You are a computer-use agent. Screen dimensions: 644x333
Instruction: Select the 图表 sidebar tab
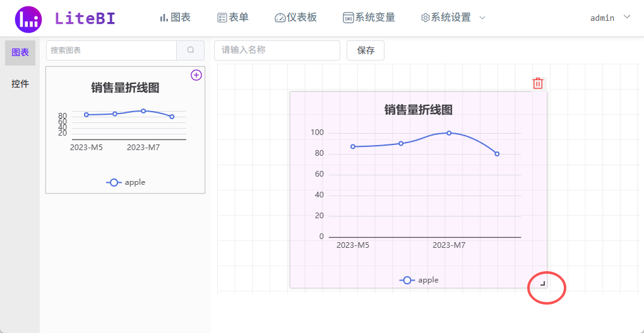pos(20,52)
